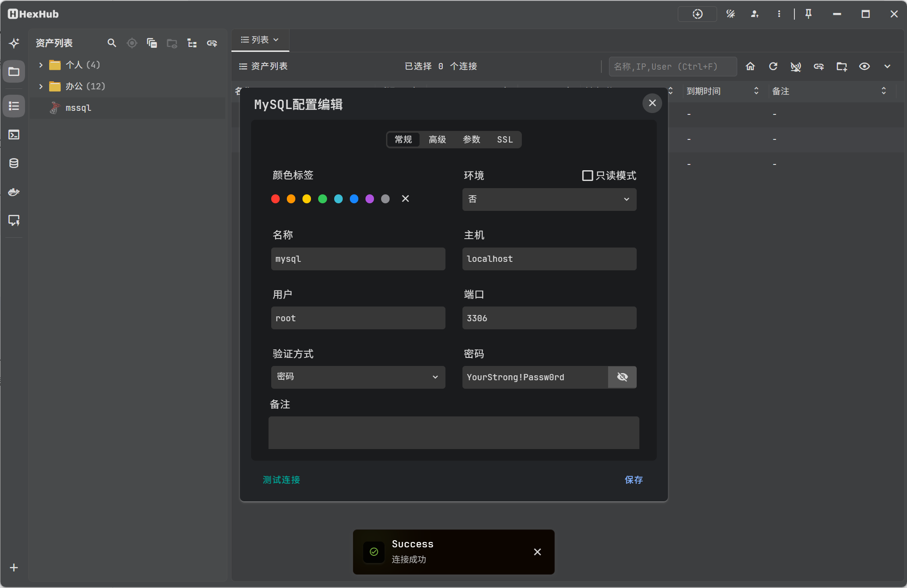Screen dimensions: 907x588
Task: Dismiss the Success notification
Action: (x=537, y=552)
